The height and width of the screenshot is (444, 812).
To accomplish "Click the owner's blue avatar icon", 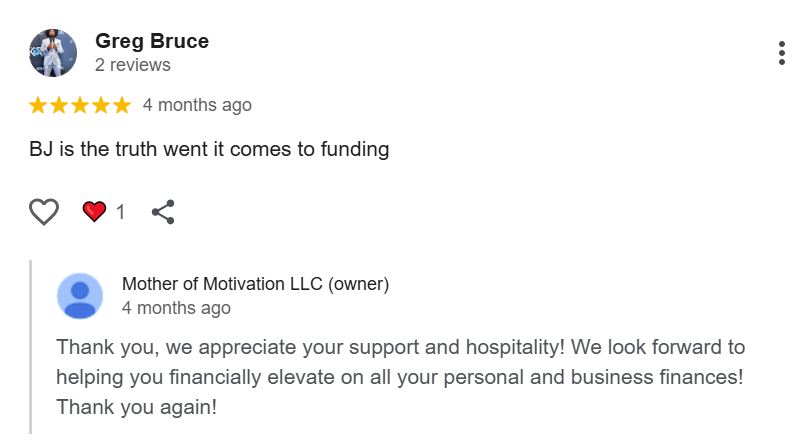I will click(x=80, y=295).
